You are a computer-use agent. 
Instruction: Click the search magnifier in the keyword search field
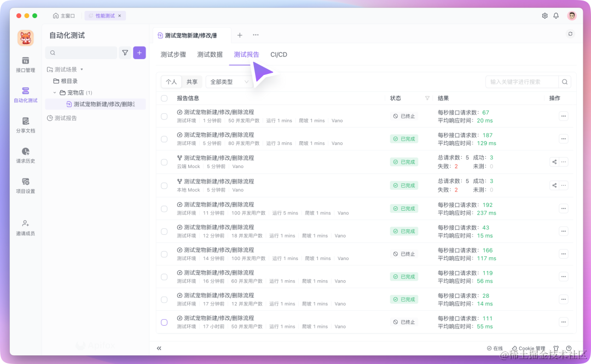pos(565,82)
